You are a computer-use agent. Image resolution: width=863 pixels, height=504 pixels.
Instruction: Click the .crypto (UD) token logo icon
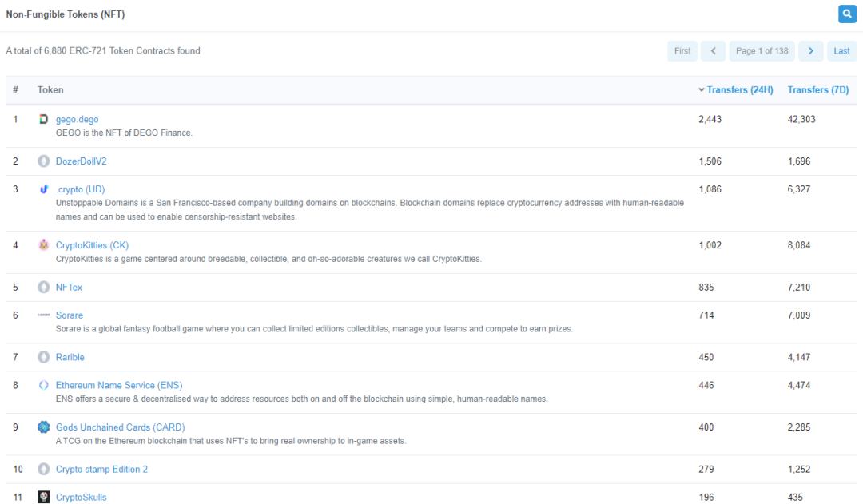tap(44, 189)
